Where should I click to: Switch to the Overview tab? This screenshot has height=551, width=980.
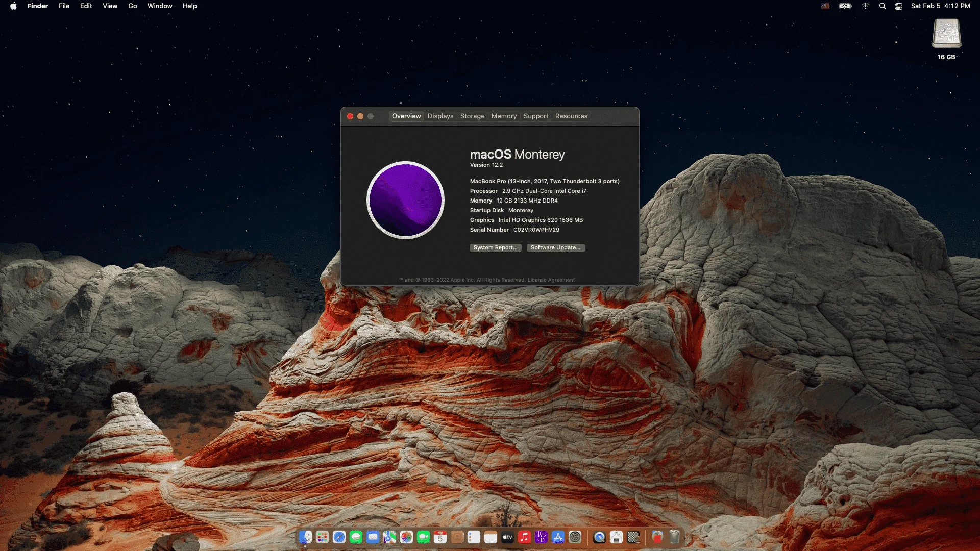click(x=406, y=116)
